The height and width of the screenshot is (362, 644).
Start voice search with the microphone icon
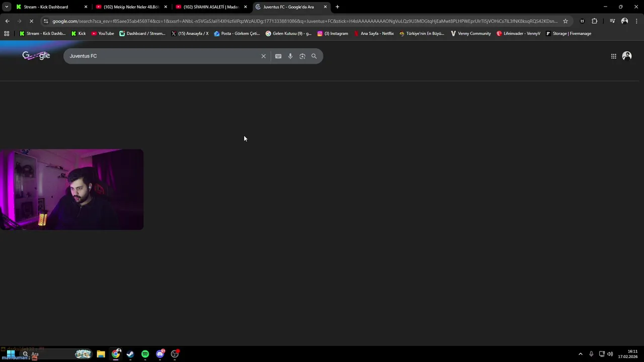point(290,56)
